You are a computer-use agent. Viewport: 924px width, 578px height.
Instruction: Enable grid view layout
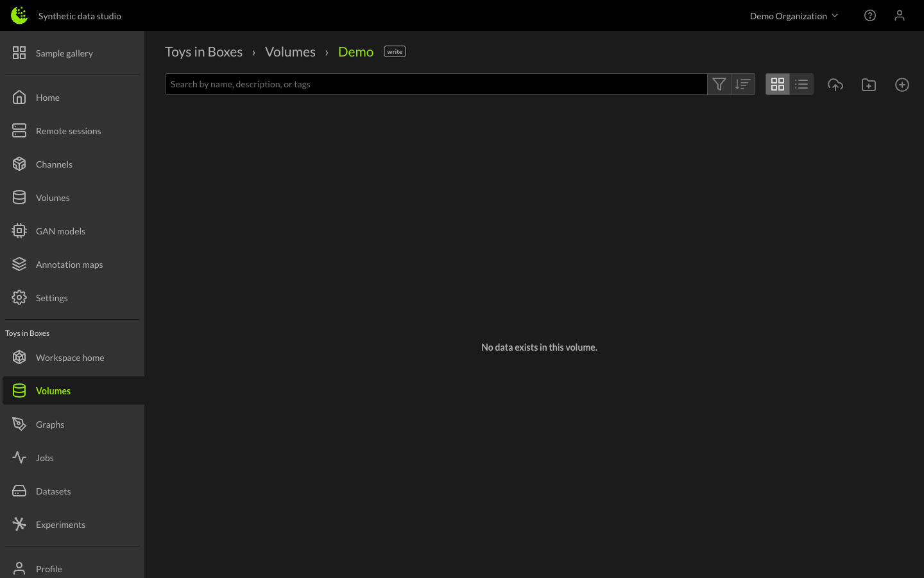[778, 83]
